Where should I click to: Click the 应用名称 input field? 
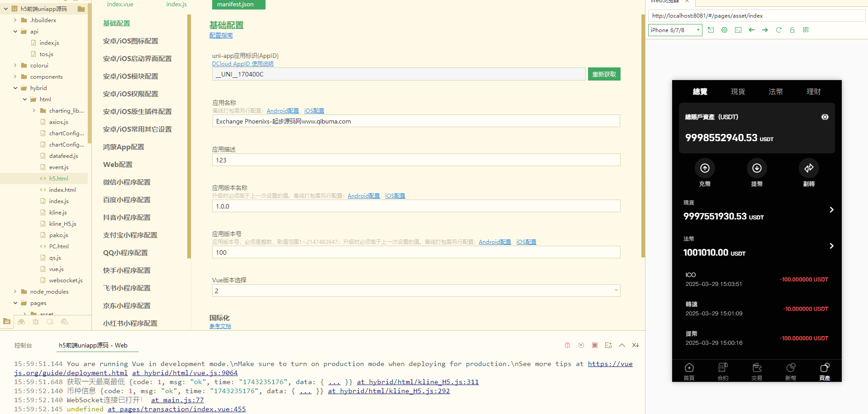[x=416, y=121]
